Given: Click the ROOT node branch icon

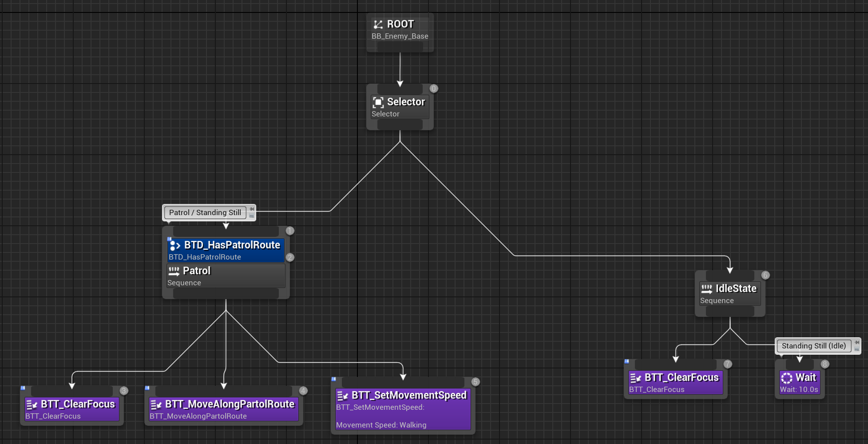Looking at the screenshot, I should click(378, 24).
